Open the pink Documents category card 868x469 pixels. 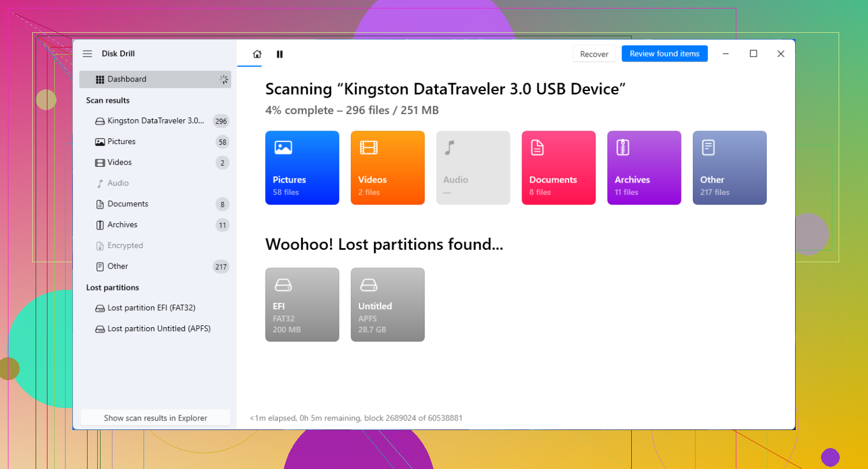pyautogui.click(x=558, y=168)
